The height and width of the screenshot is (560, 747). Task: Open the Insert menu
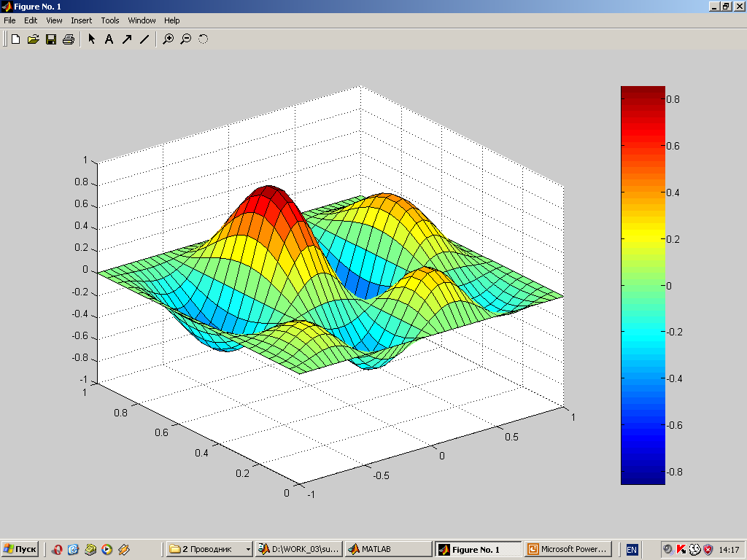click(x=82, y=20)
